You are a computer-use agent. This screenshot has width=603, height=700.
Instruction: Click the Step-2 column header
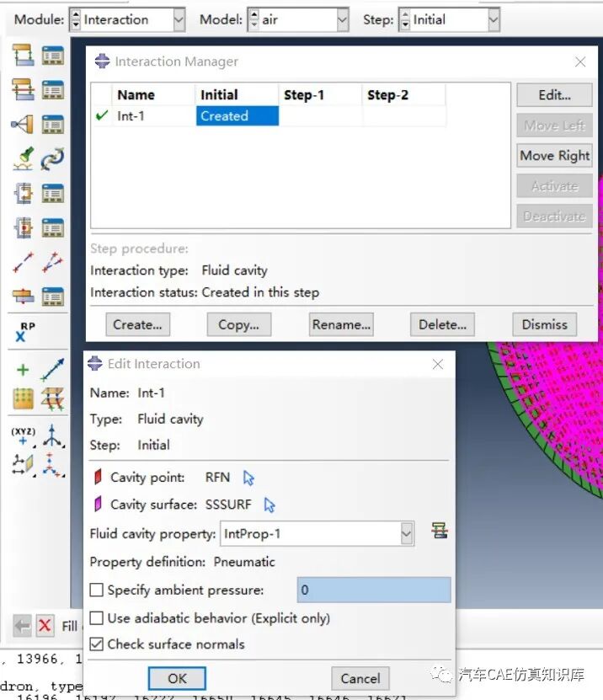[403, 94]
